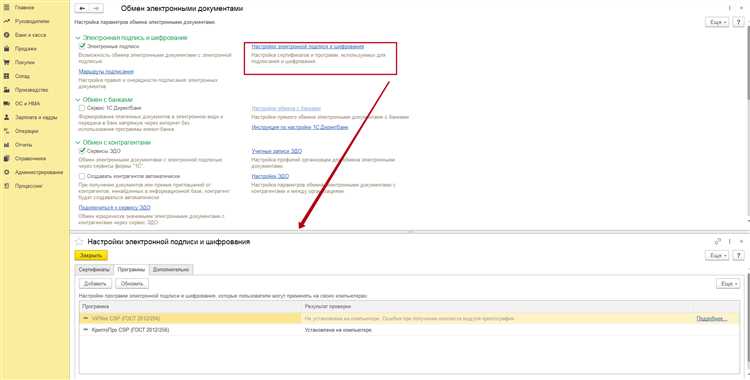Open the Еще dropdown in the signature settings panel header
Viewport: 750px width, 380px height.
click(717, 256)
